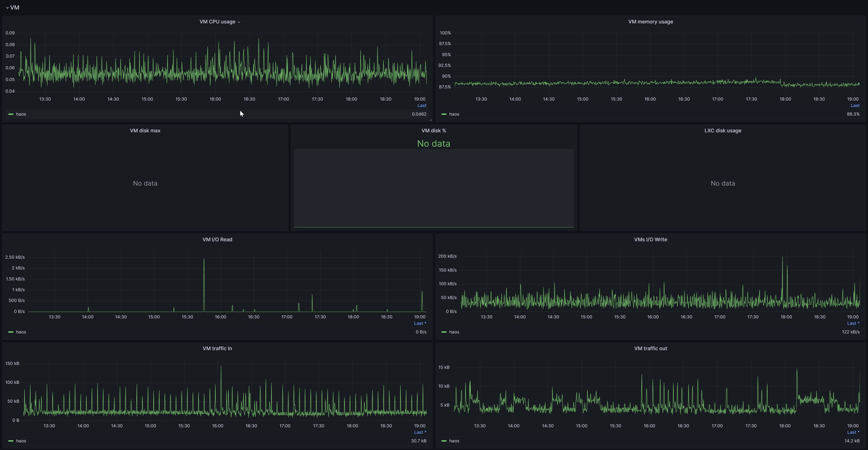The image size is (868, 450).
Task: Click the haos series color icon in VM I/O Read legend
Action: click(x=11, y=332)
